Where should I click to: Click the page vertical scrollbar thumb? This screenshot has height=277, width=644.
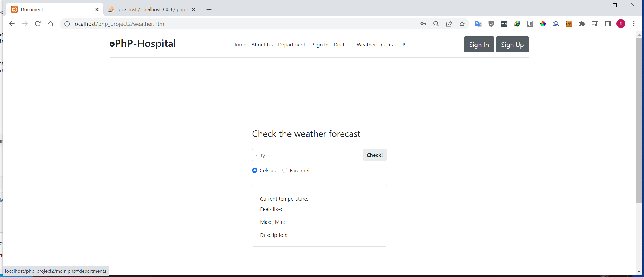tap(639, 120)
